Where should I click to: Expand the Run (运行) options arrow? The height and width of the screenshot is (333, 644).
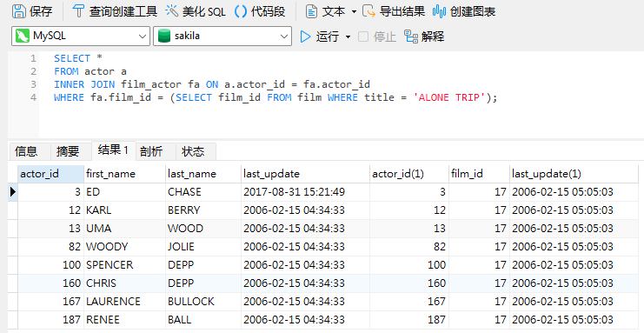[348, 37]
